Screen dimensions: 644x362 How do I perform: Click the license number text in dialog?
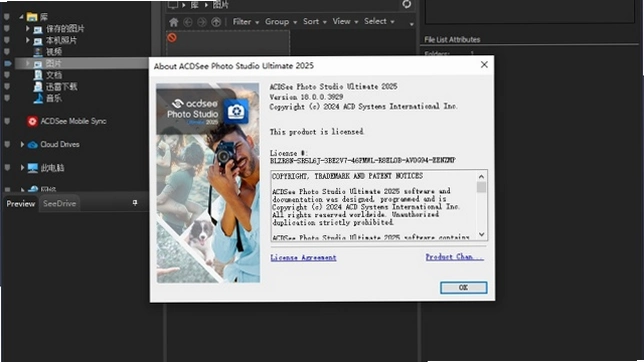click(363, 160)
